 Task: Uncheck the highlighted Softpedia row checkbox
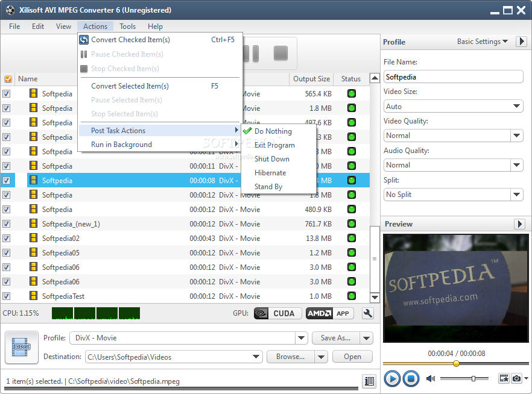(x=7, y=181)
